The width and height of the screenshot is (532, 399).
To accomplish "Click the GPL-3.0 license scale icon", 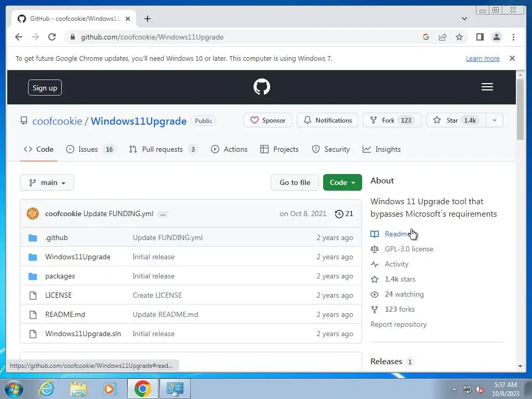I will point(375,249).
